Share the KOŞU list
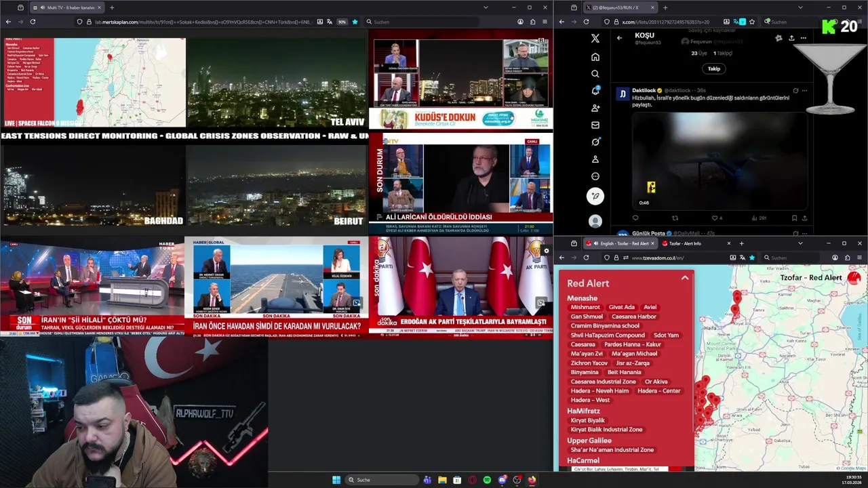The width and height of the screenshot is (868, 488). [x=791, y=38]
